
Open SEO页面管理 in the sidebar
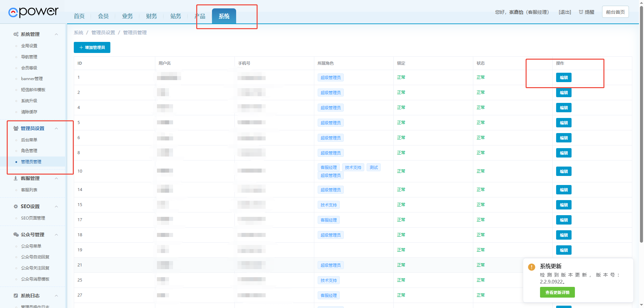click(33, 218)
